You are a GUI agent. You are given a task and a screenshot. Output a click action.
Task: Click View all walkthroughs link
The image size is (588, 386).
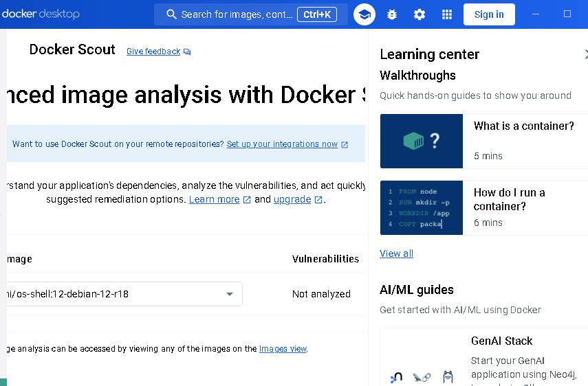396,253
